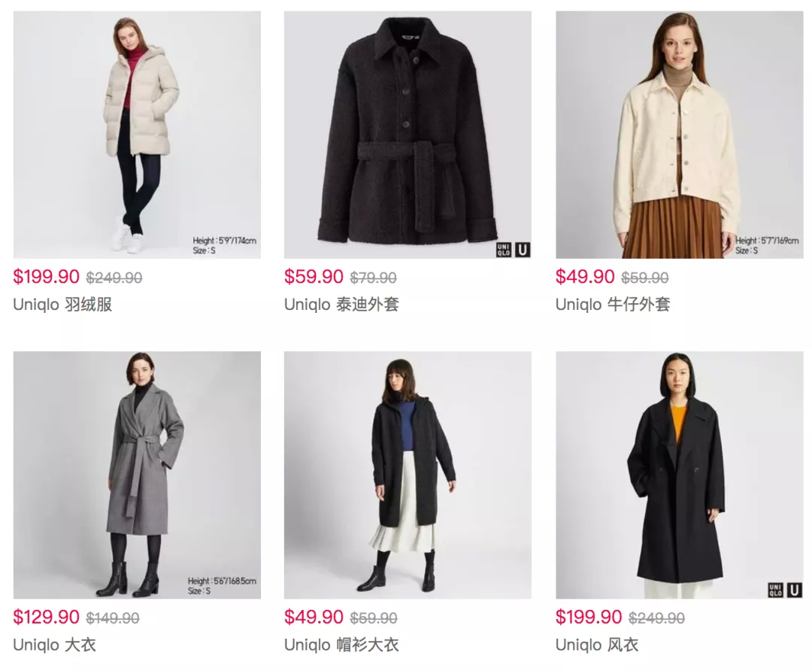812x671 pixels.
Task: Open the cream hooded puffer jacket photo
Action: click(x=138, y=135)
